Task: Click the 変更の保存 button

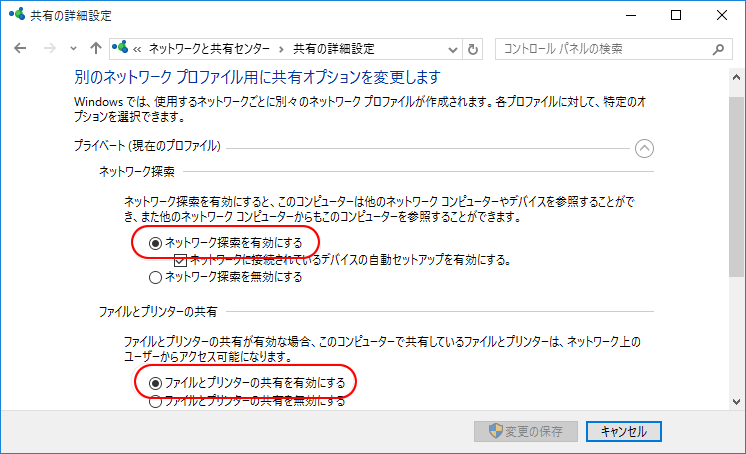Action: tap(526, 432)
